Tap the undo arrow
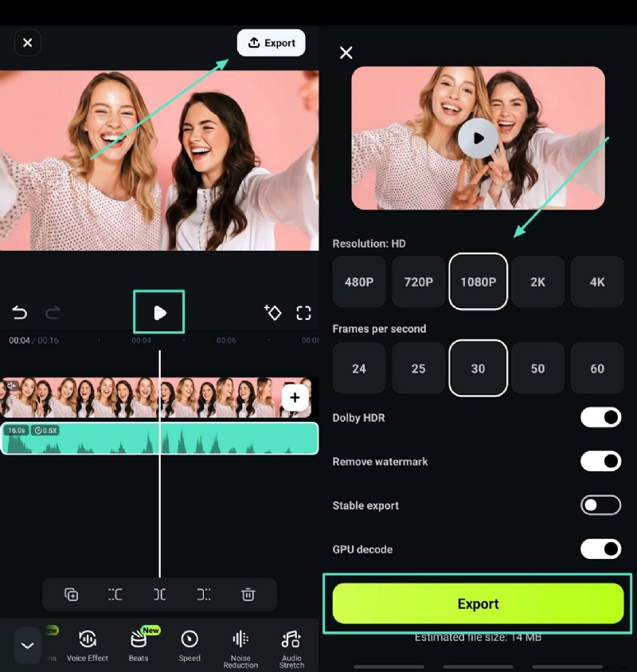Viewport: 637px width, 672px height. click(x=19, y=313)
